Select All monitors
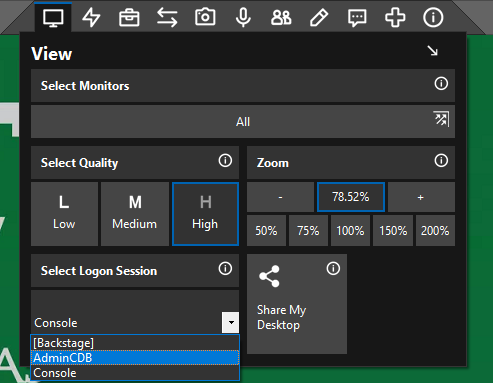The height and width of the screenshot is (383, 493). (243, 122)
